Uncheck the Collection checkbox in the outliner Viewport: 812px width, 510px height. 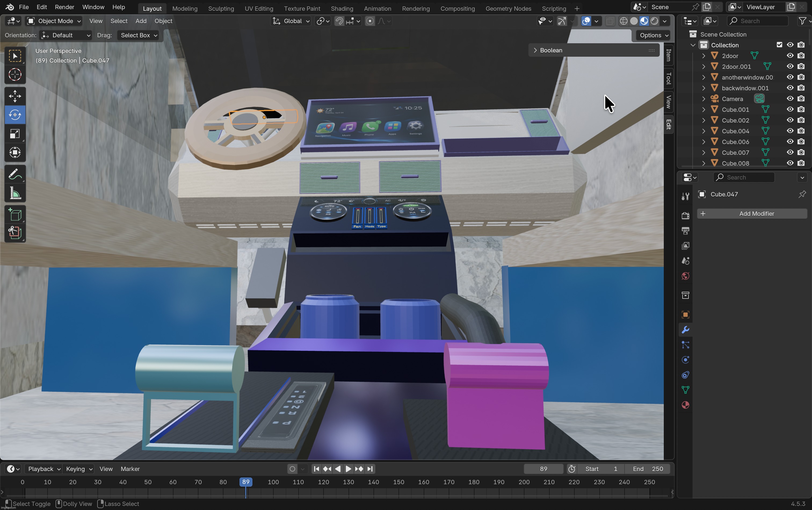[x=780, y=45]
